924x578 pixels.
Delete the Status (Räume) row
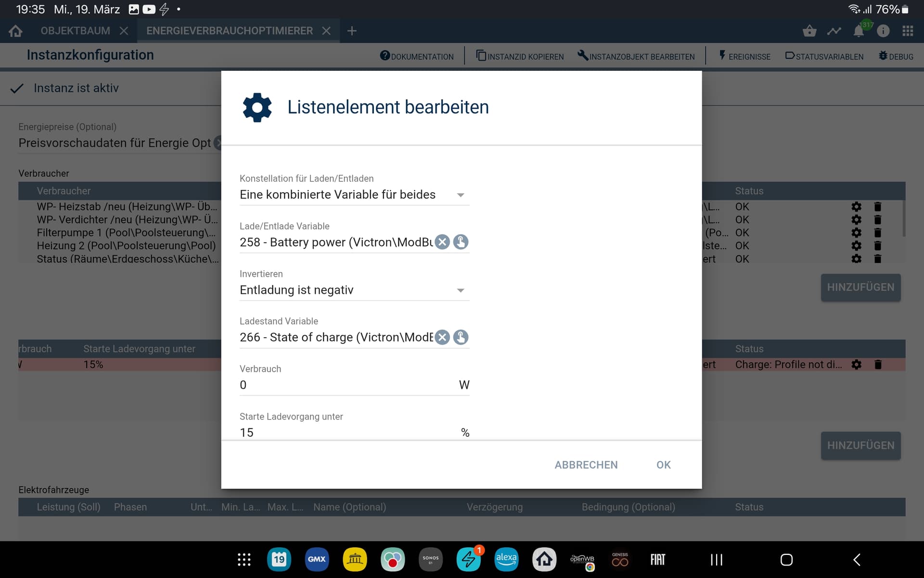tap(877, 259)
